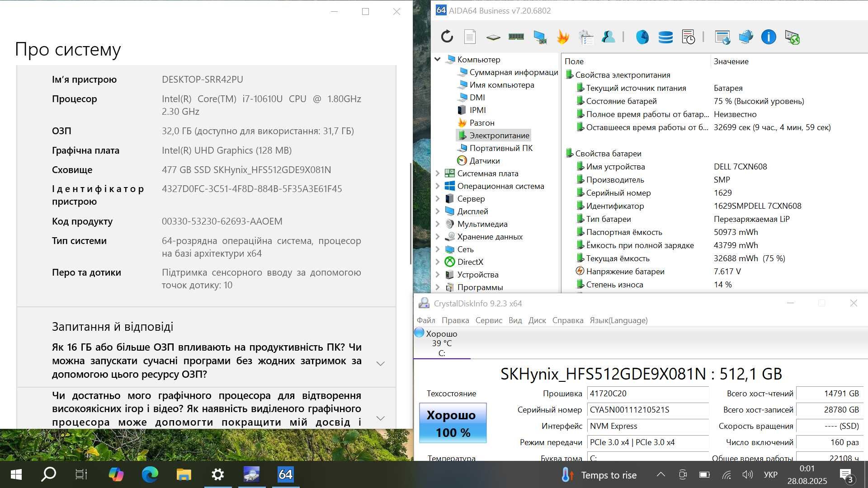Click the blue database icon in AIDA64 toolbar
This screenshot has width=868, height=488.
(665, 37)
